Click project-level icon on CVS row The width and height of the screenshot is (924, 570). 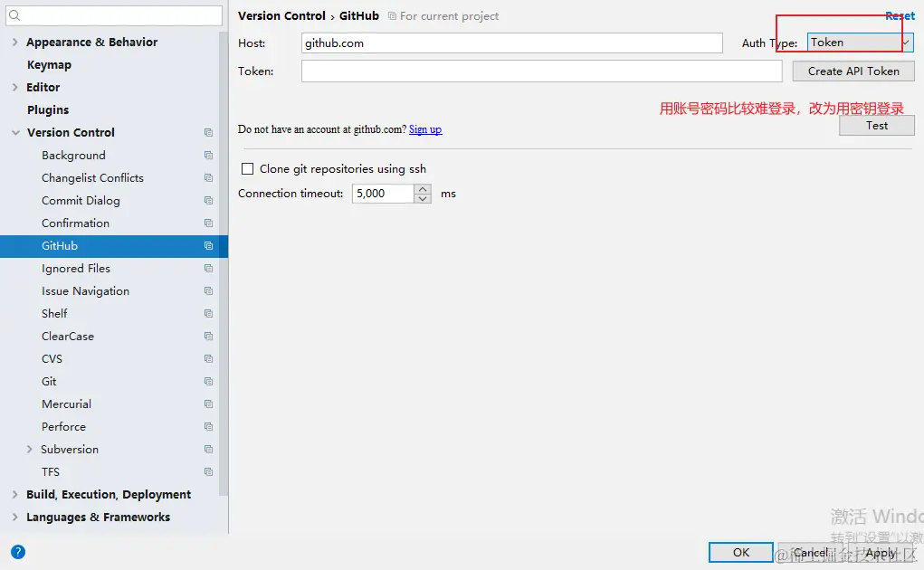[x=208, y=358]
